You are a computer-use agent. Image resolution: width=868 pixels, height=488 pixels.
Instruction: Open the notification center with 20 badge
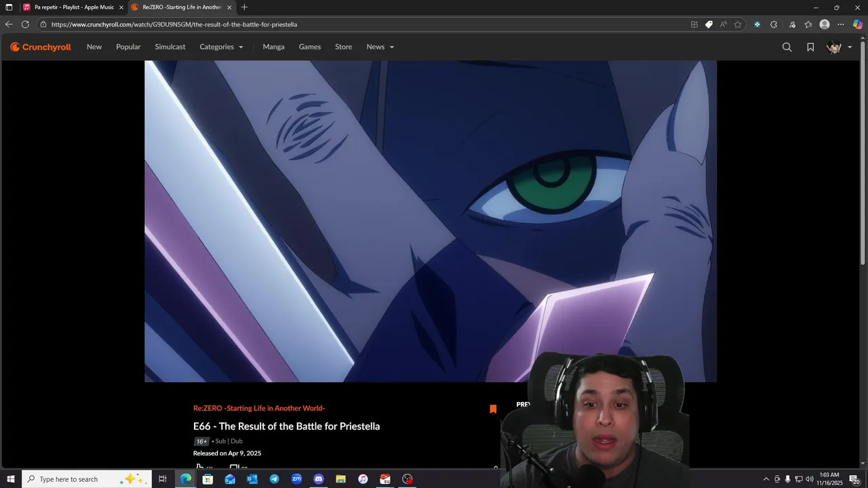click(x=855, y=479)
